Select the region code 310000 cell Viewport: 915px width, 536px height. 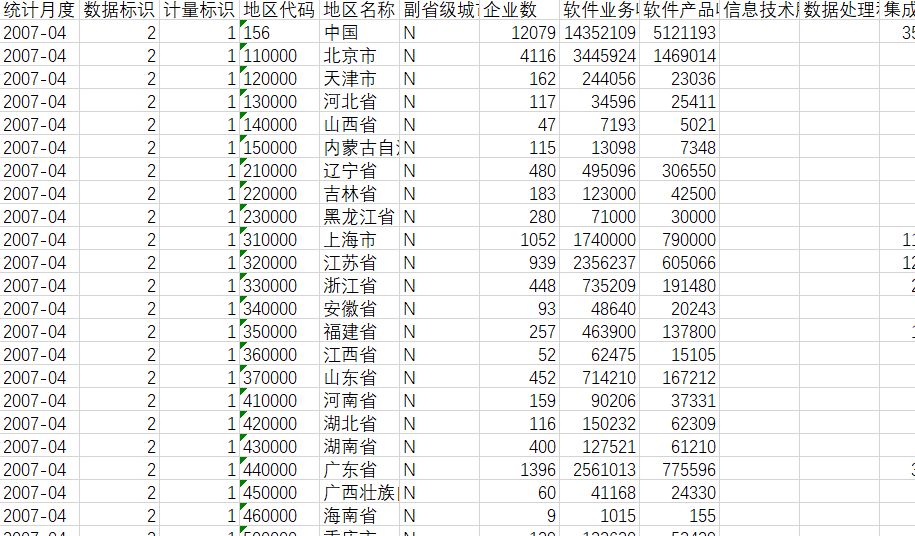point(280,240)
